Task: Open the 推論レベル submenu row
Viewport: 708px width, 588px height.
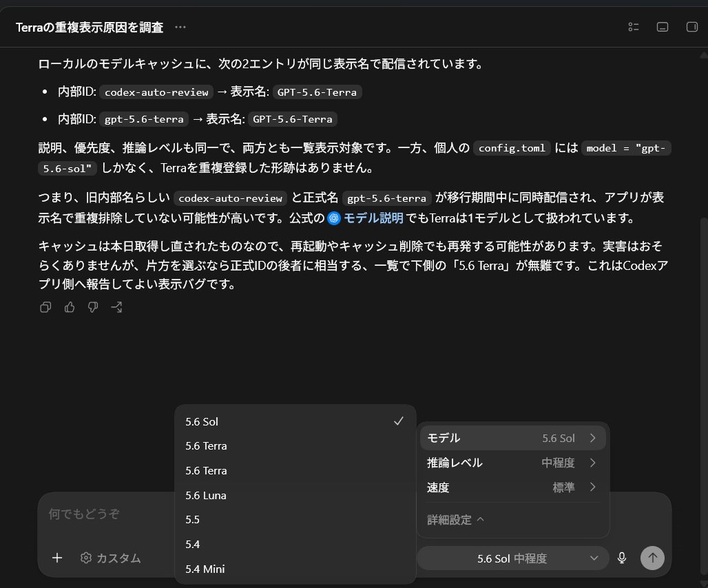Action: pos(512,463)
